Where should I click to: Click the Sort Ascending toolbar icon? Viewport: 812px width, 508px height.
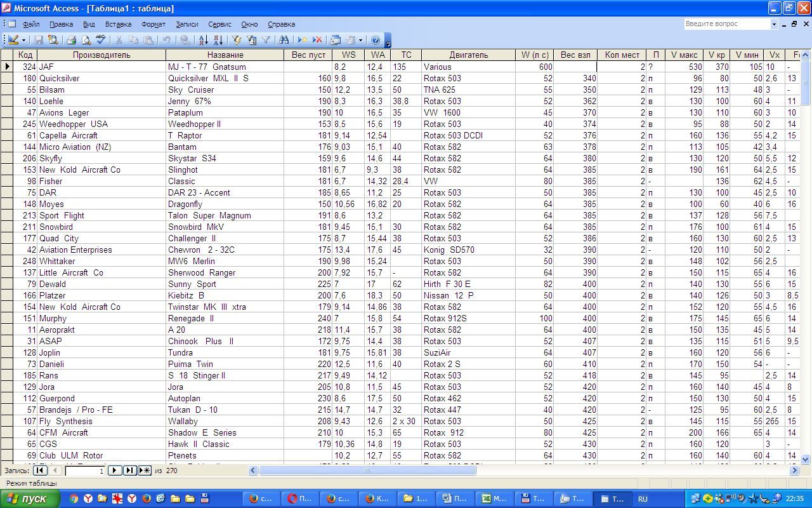click(x=203, y=40)
